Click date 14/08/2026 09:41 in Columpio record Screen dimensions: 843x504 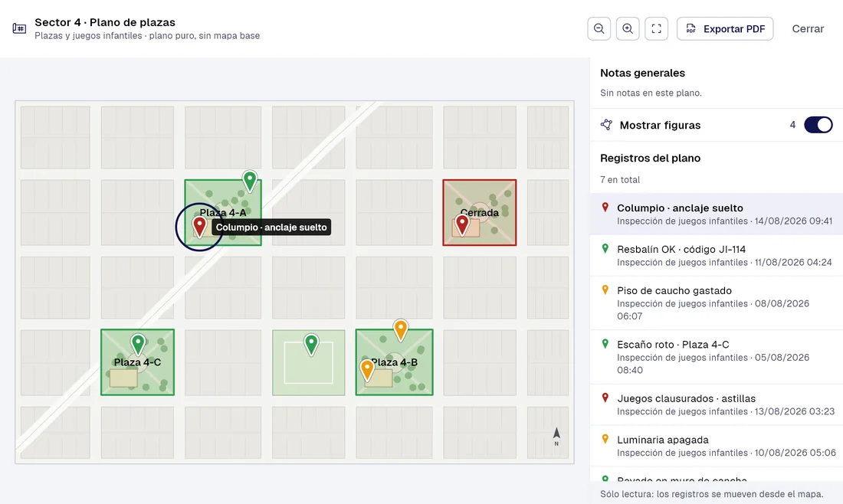793,221
